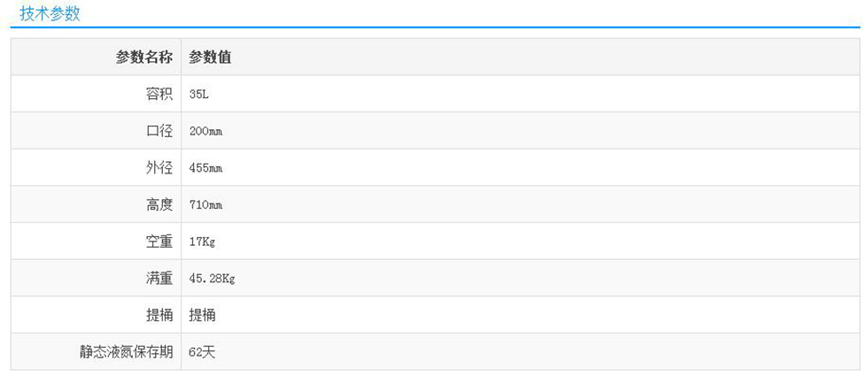Select the 710mm value cell
Screen dimensions: 868x376
[205, 204]
